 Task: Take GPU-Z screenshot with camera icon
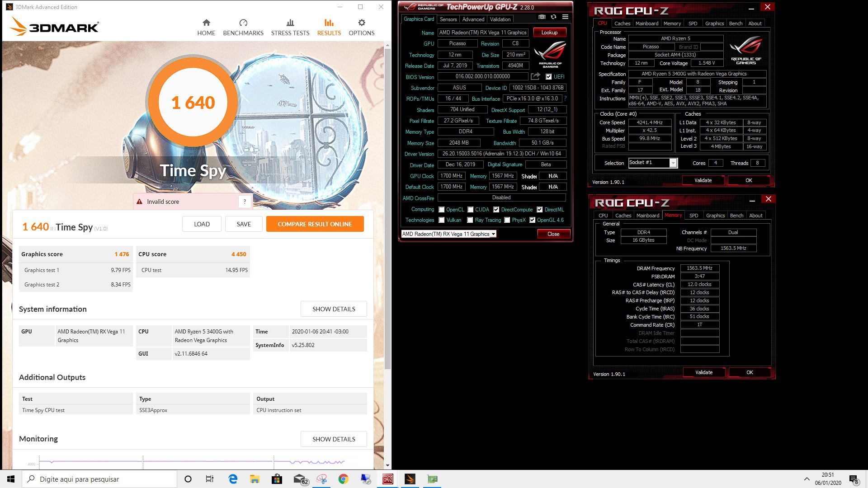click(x=542, y=17)
